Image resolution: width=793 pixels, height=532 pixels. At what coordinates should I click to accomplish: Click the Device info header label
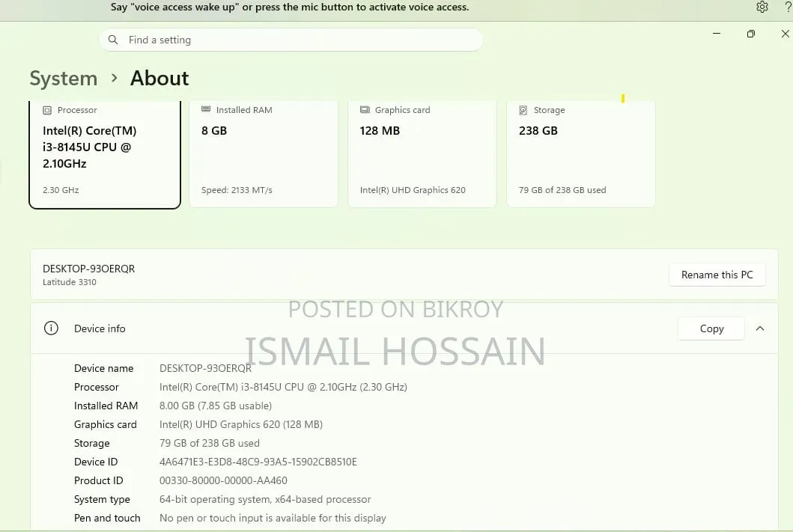point(100,328)
